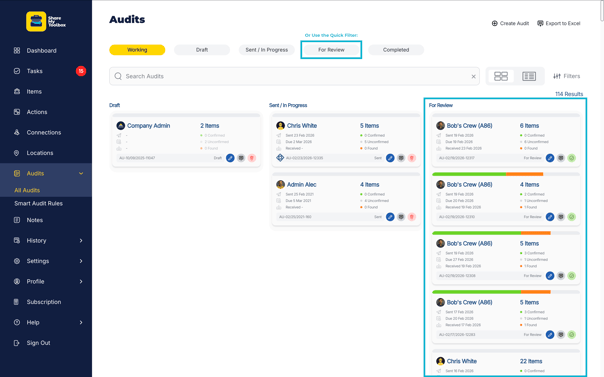Click progress bar on audit sent 17 Feb
Viewport: 604px width, 377px height.
coord(506,292)
